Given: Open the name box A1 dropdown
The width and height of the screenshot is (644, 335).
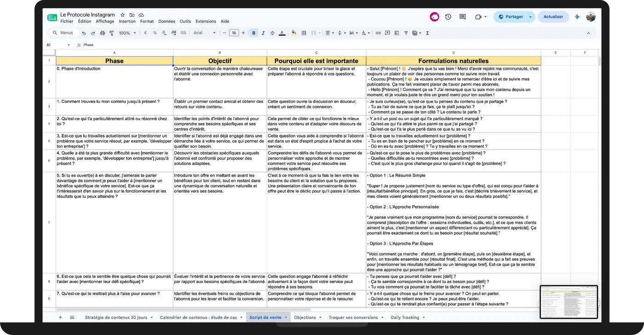Looking at the screenshot, I should coord(69,45).
